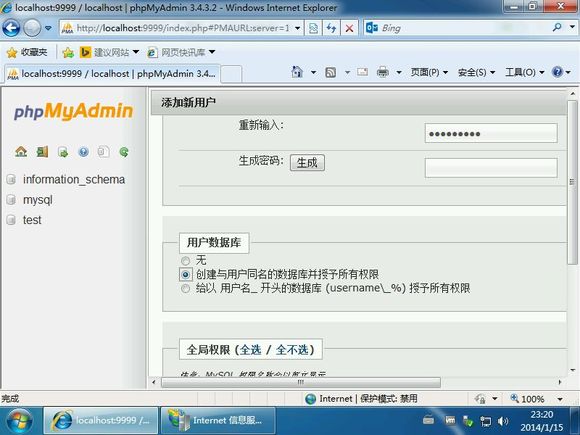Click the search magnifier icon
The width and height of the screenshot is (580, 435).
tap(557, 27)
